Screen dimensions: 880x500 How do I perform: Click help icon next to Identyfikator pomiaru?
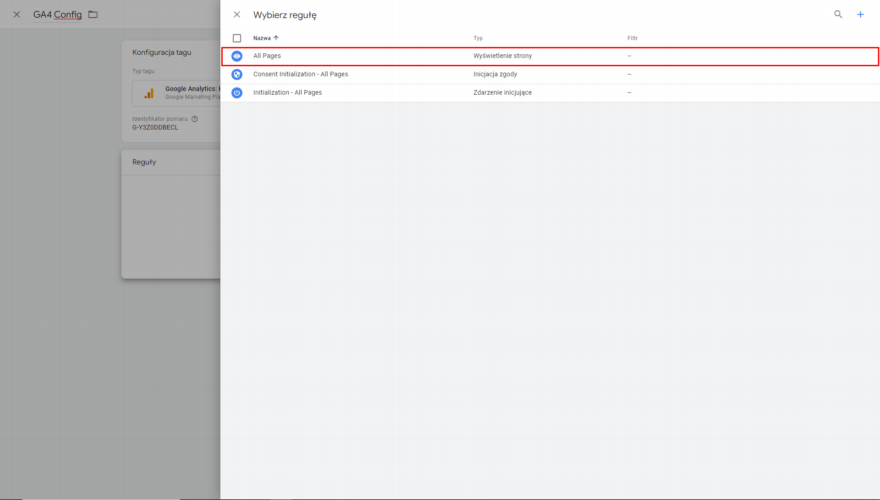click(194, 119)
